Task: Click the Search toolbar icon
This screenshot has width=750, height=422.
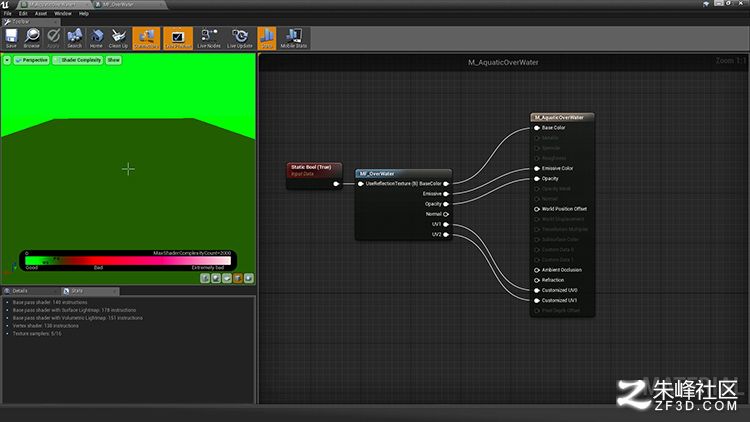Action: [x=74, y=38]
